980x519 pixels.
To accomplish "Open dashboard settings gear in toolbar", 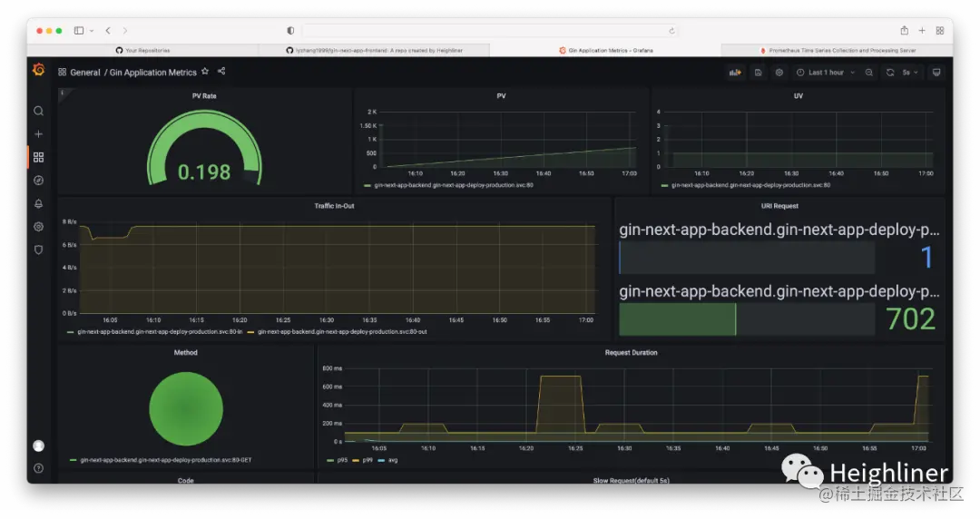I will (x=779, y=73).
